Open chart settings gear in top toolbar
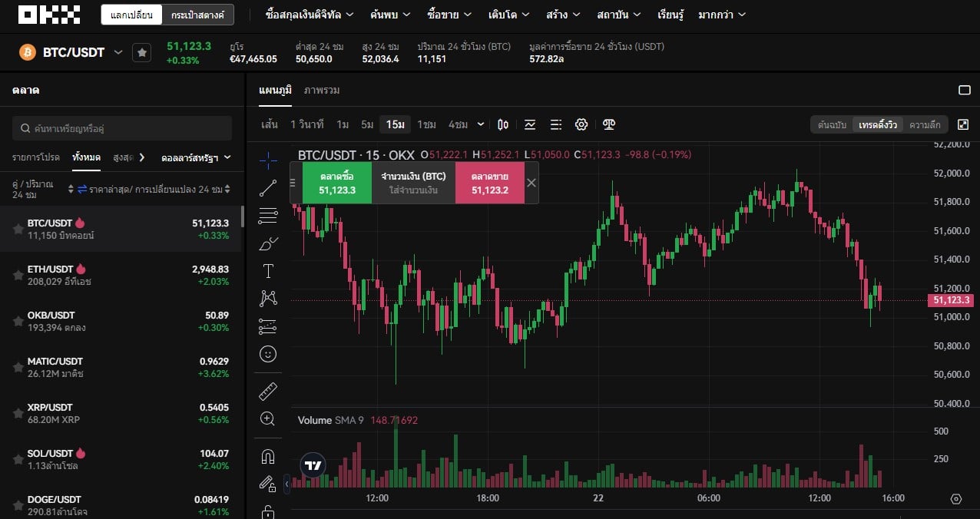 (581, 124)
